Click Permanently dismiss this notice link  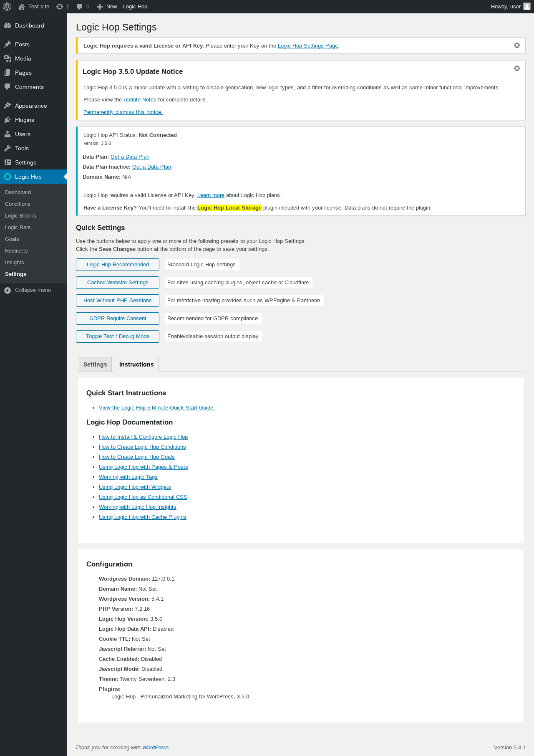(x=123, y=112)
